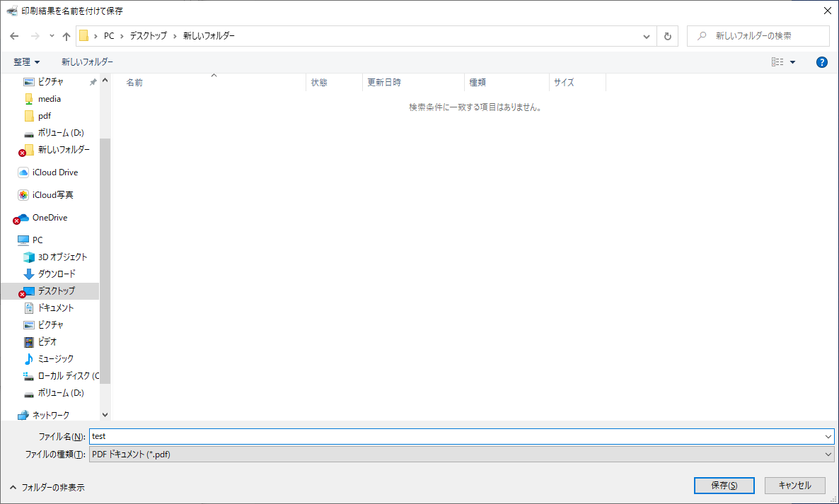Cancel the dialog with キャンセル
Image resolution: width=839 pixels, height=504 pixels.
[794, 486]
